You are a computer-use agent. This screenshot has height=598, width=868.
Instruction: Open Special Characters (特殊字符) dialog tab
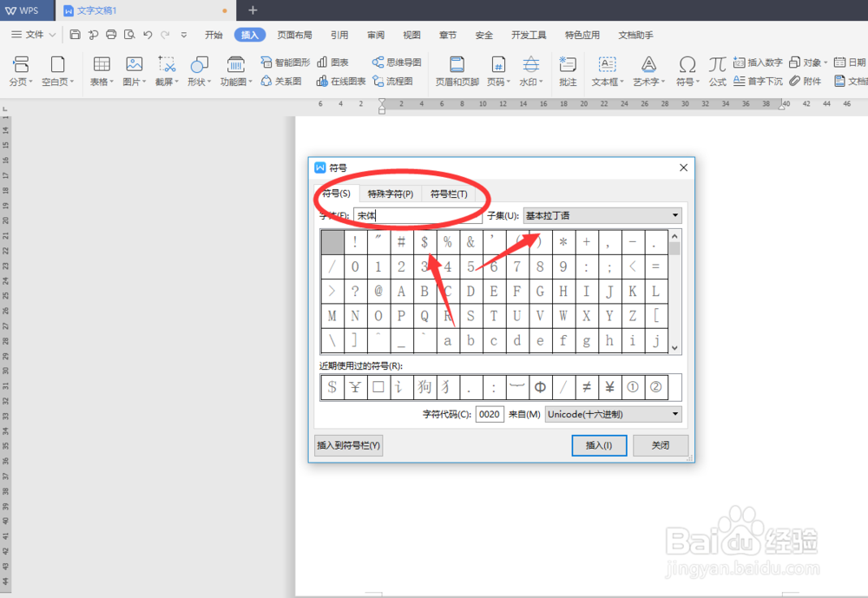tap(391, 194)
